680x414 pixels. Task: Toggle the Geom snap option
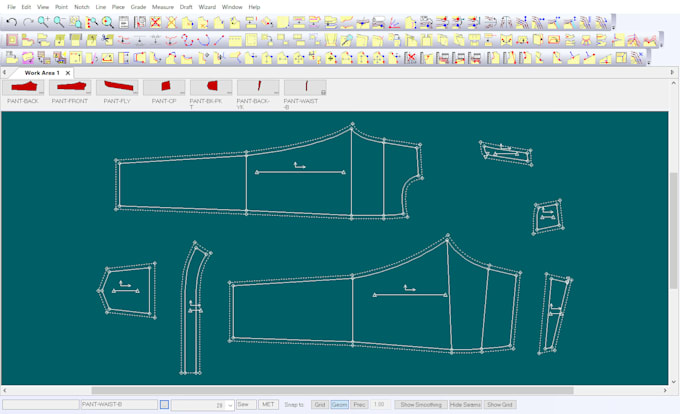click(x=339, y=404)
